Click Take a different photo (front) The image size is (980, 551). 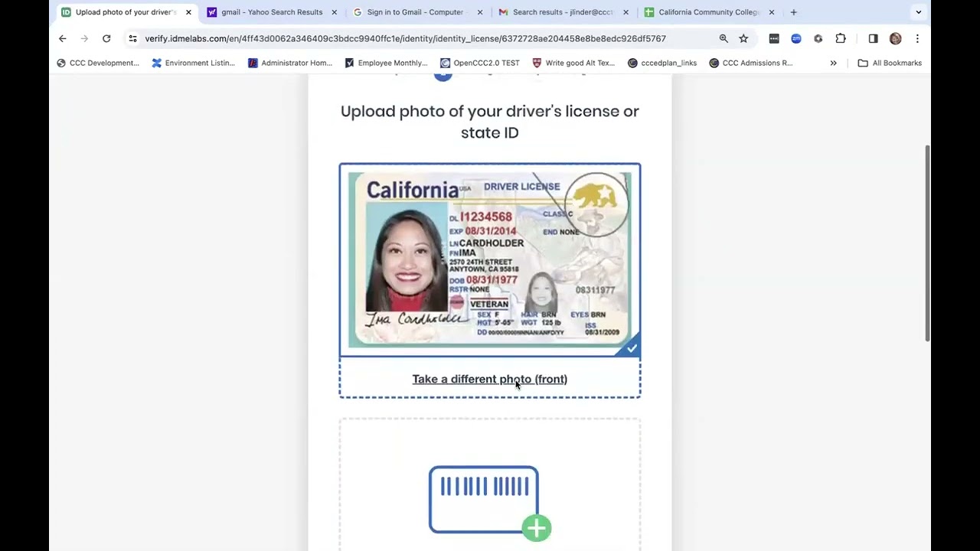(490, 379)
